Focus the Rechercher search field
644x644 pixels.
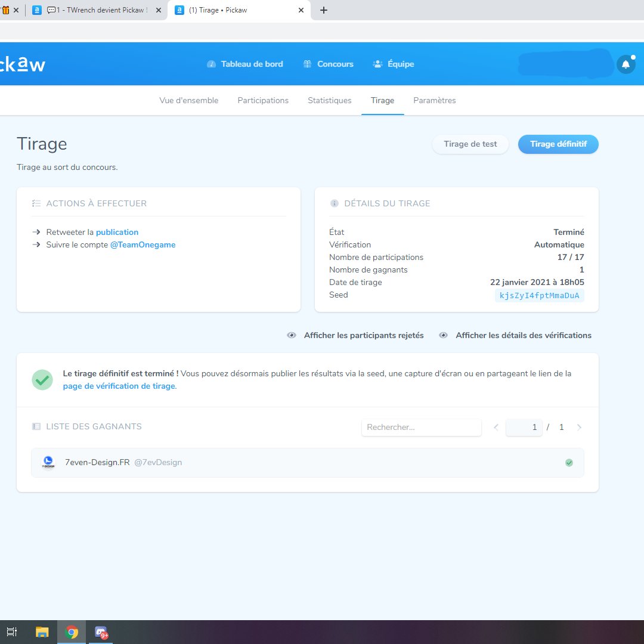422,427
